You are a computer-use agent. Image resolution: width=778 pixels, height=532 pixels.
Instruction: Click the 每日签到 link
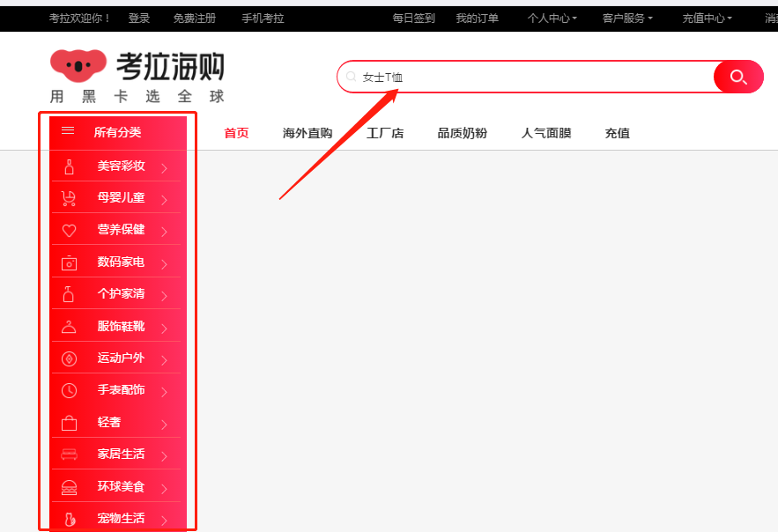(x=413, y=18)
